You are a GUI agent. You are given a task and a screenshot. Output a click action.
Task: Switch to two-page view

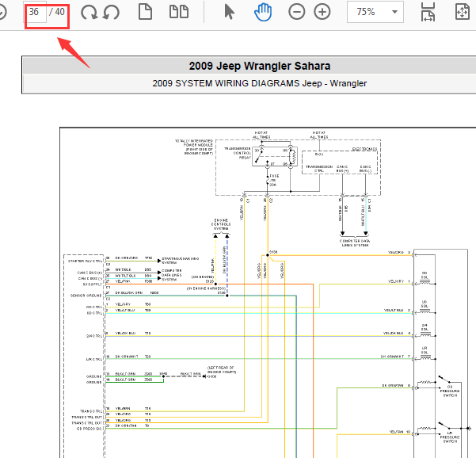click(x=179, y=12)
